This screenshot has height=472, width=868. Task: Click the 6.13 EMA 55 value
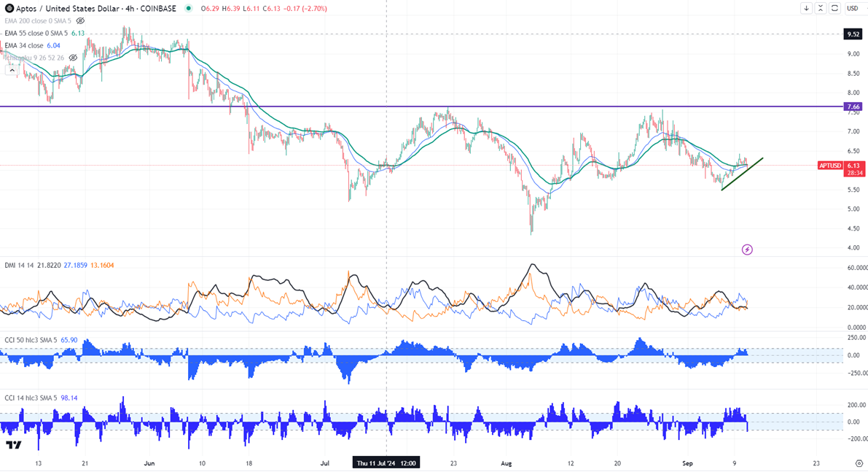78,34
